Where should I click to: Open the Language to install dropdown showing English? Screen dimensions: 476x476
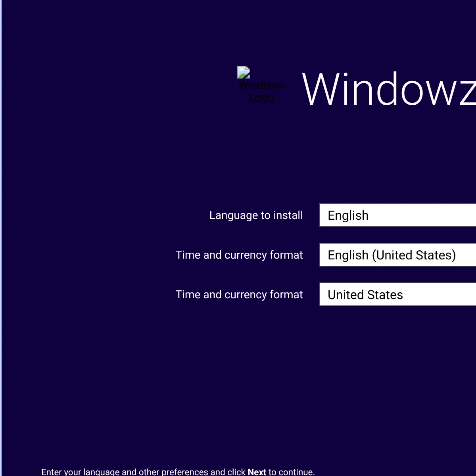click(x=397, y=215)
